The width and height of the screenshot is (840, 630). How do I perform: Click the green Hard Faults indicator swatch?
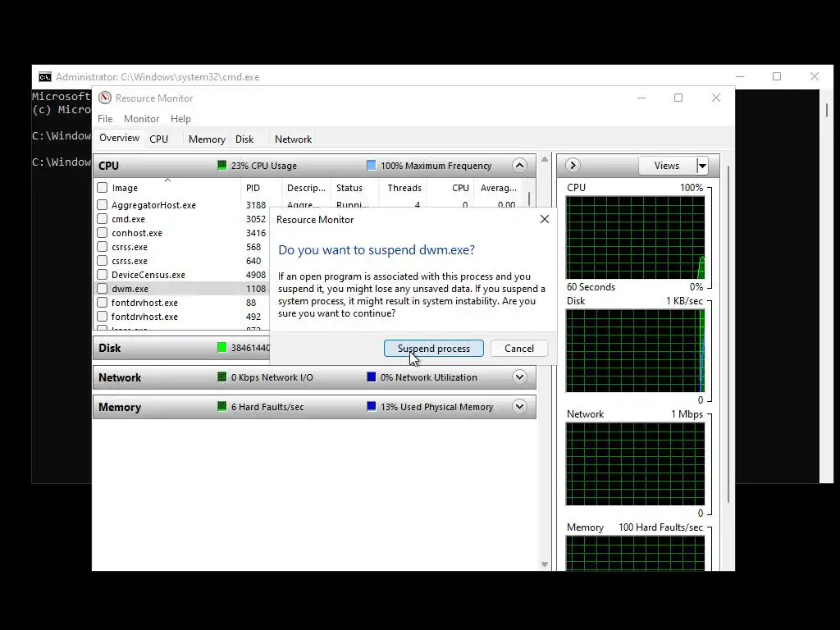(x=221, y=407)
